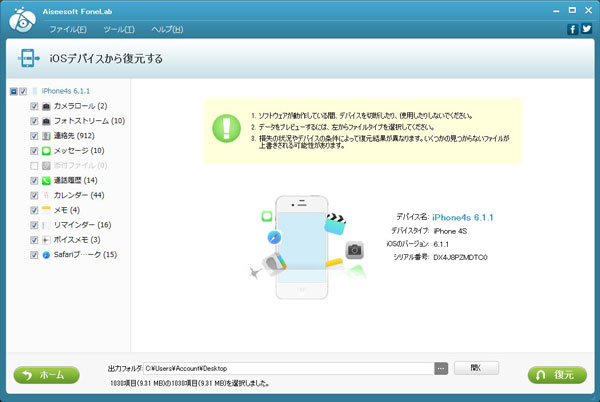
Task: Click the iPhone illustration in center
Action: click(302, 247)
